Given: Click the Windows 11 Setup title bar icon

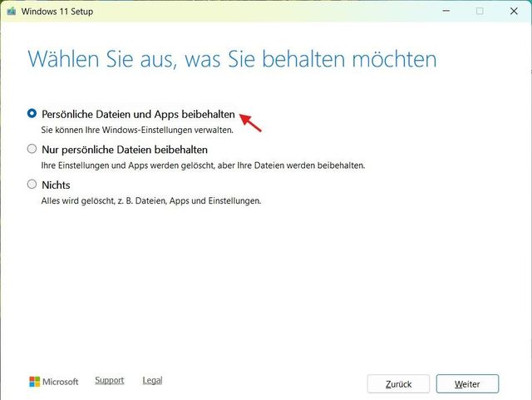Looking at the screenshot, I should 12,11.
